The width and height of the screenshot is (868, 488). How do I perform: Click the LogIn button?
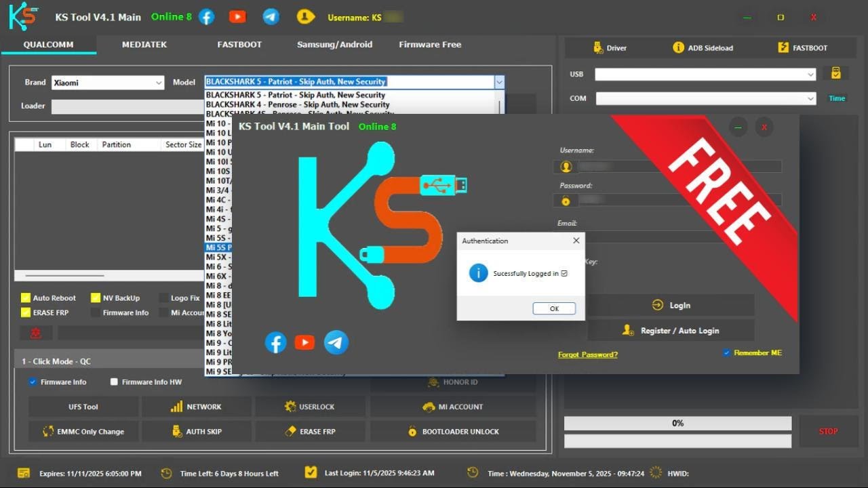click(671, 305)
